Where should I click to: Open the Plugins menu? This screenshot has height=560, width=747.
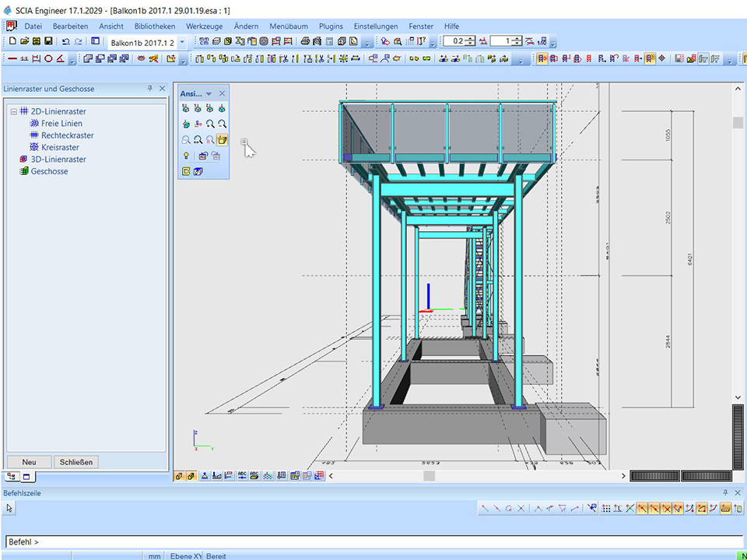(329, 26)
